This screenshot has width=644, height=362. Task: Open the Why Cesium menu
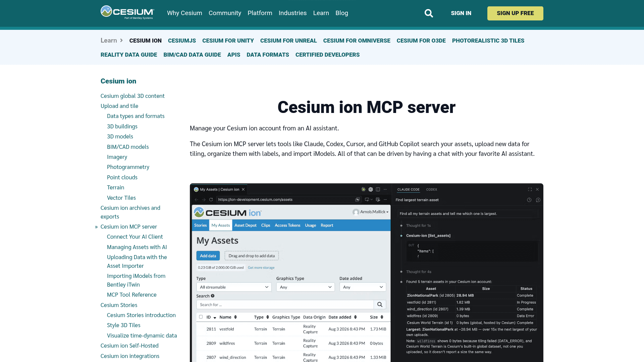[x=184, y=13]
